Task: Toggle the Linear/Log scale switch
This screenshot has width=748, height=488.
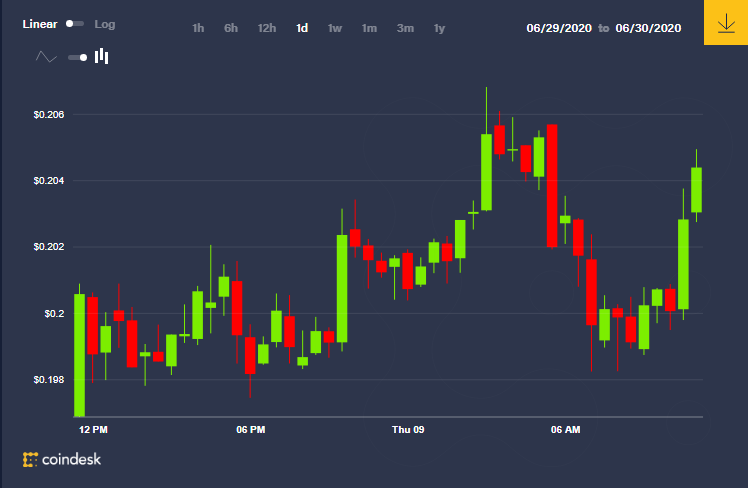Action: 74,24
